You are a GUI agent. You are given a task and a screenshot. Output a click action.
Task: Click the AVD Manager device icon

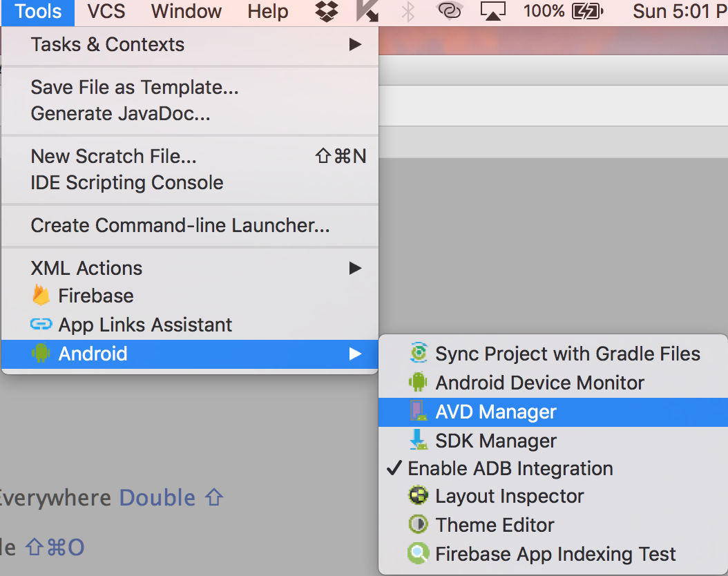(419, 411)
